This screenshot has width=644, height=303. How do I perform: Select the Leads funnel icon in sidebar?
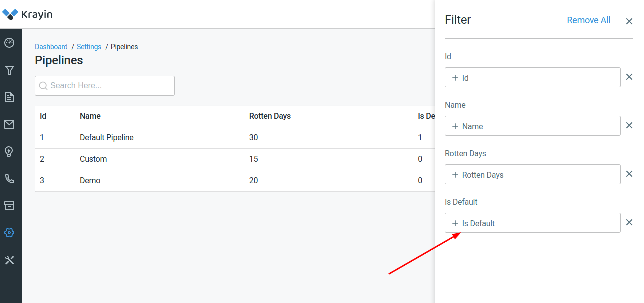10,70
